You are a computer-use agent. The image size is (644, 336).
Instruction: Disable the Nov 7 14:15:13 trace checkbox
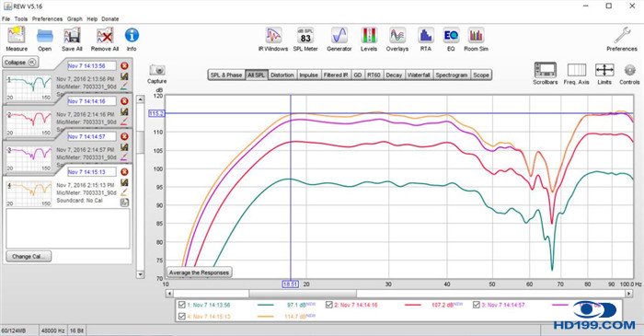(x=181, y=317)
